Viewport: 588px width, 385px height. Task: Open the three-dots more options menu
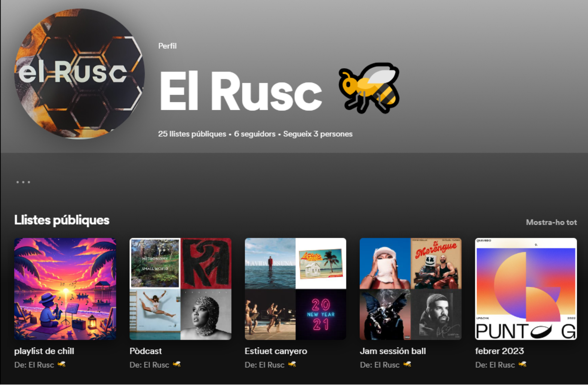(23, 182)
